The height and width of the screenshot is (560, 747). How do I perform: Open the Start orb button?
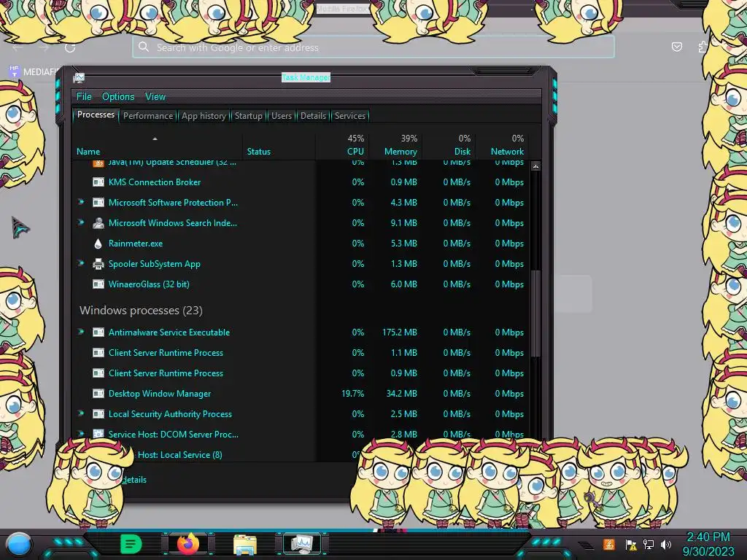(x=19, y=544)
